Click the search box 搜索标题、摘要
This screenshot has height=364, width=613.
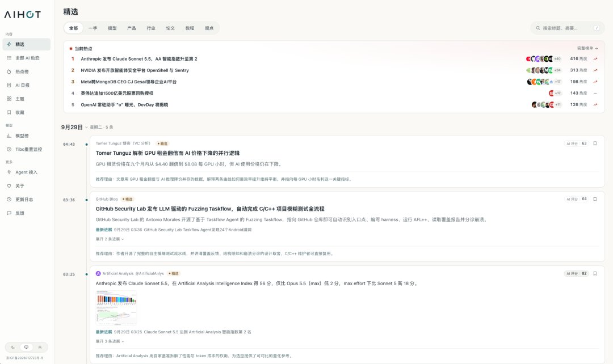pyautogui.click(x=567, y=28)
